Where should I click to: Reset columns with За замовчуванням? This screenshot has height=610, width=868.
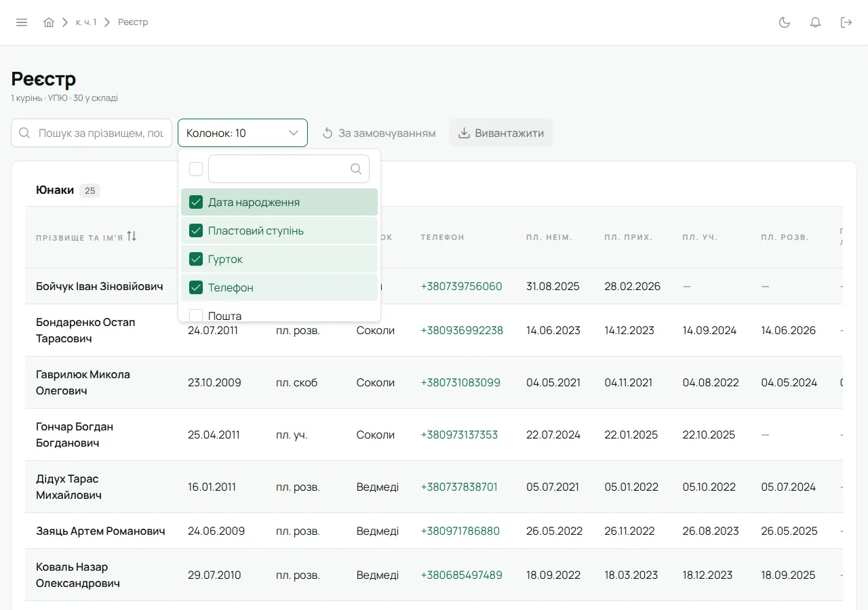pos(378,133)
